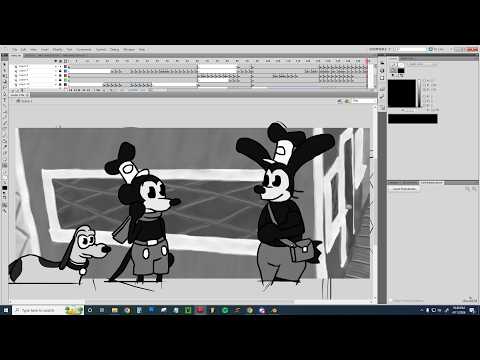This screenshot has height=360, width=480.
Task: Select the R radio button in Color panel
Action: tap(424, 96)
